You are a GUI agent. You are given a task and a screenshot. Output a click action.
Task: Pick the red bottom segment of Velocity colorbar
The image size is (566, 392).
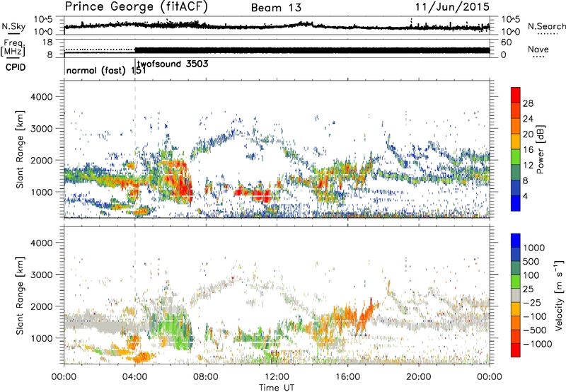coord(516,350)
